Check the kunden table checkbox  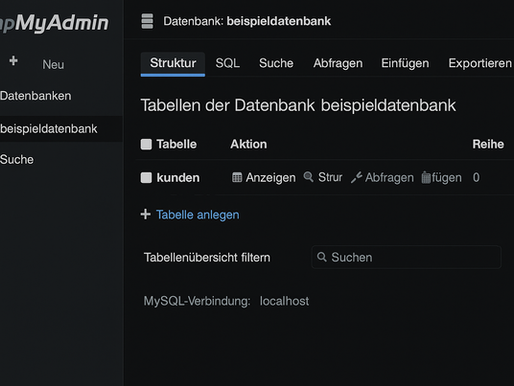(146, 178)
